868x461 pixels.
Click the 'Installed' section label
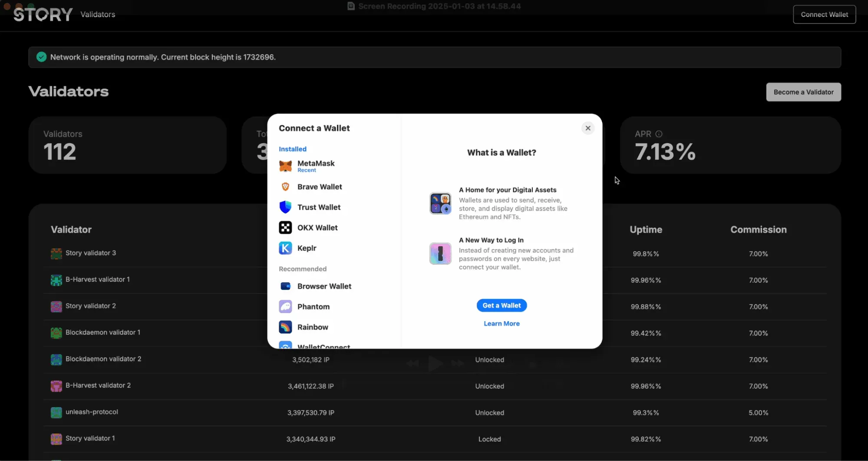tap(293, 149)
